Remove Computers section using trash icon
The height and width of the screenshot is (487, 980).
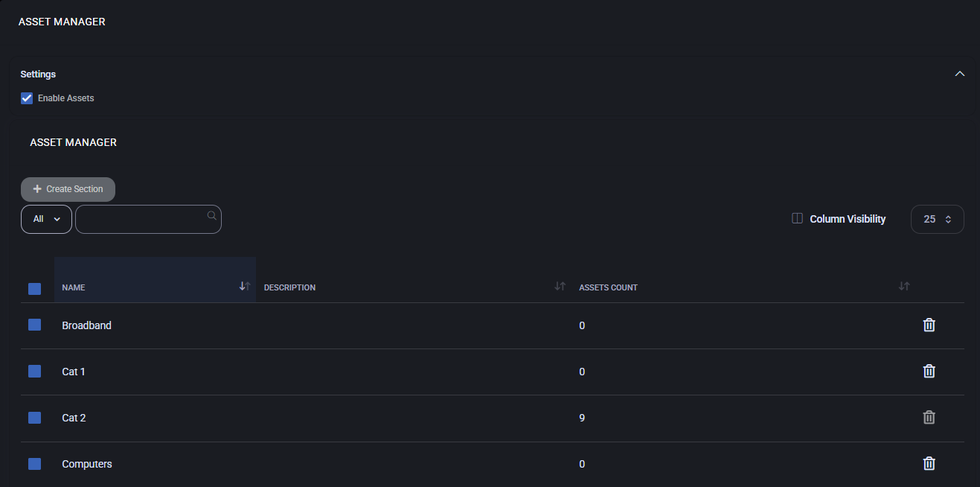click(929, 463)
